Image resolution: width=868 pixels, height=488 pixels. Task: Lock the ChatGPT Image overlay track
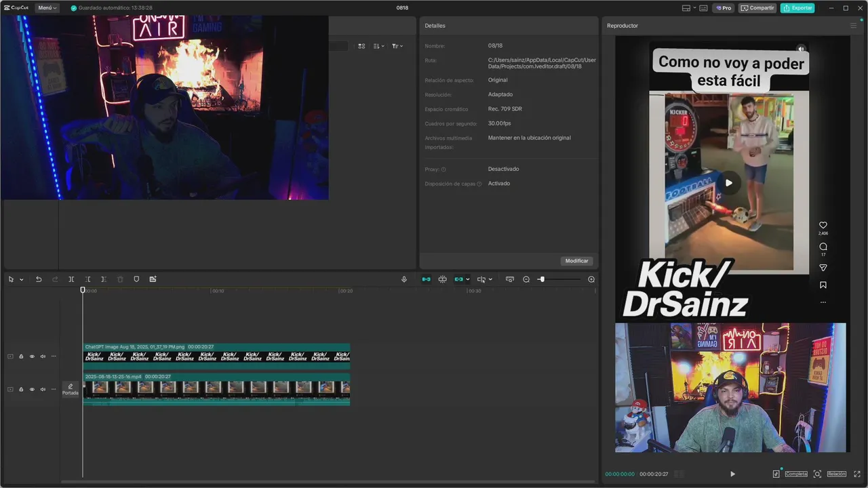[x=21, y=357]
